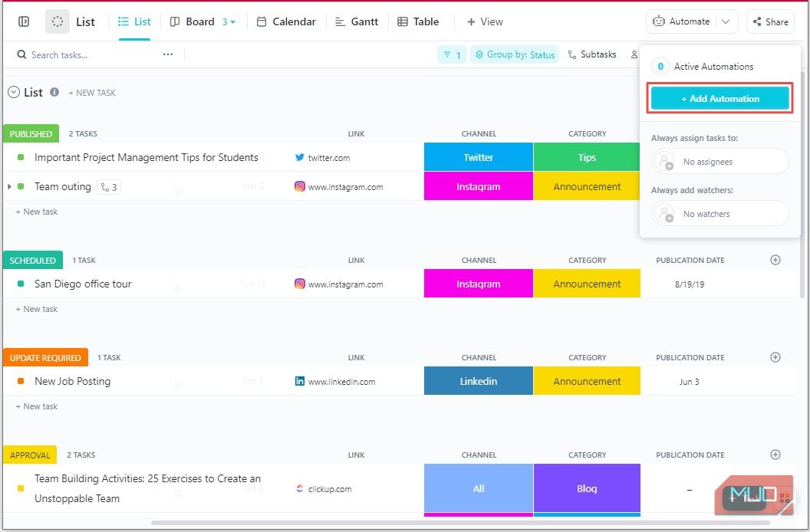Screen dimensions: 810x532
Task: Open the Automate dropdown arrow
Action: click(726, 21)
